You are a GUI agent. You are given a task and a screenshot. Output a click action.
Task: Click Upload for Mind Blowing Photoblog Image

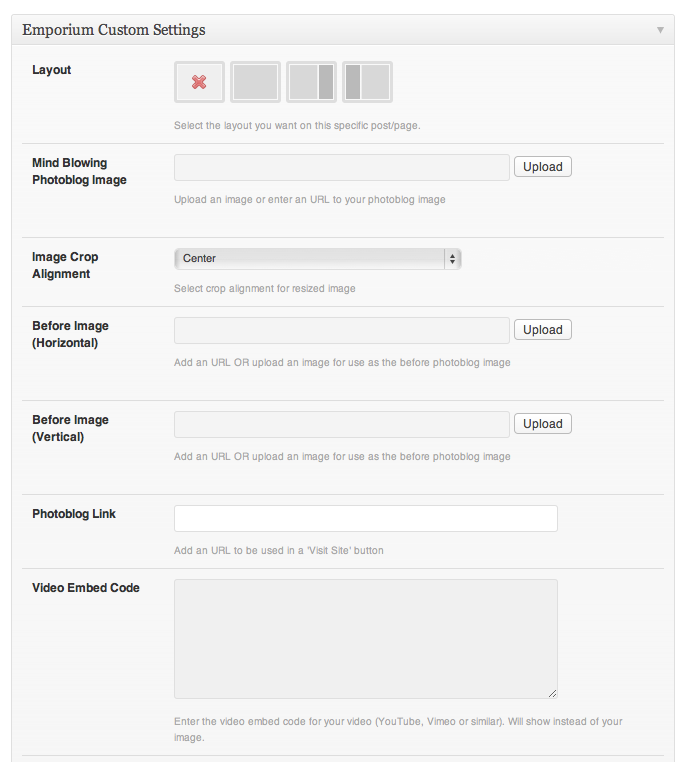click(543, 167)
